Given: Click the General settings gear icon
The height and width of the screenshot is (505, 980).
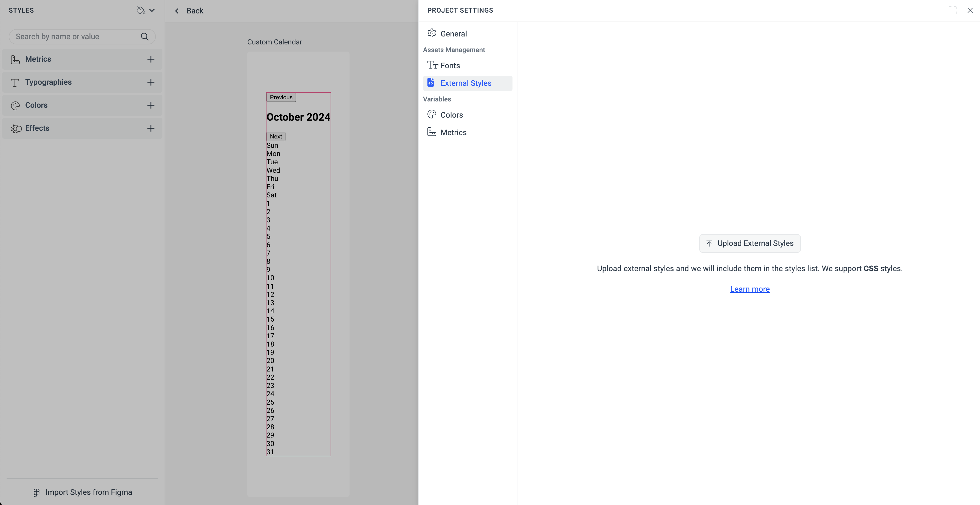Looking at the screenshot, I should pos(432,33).
